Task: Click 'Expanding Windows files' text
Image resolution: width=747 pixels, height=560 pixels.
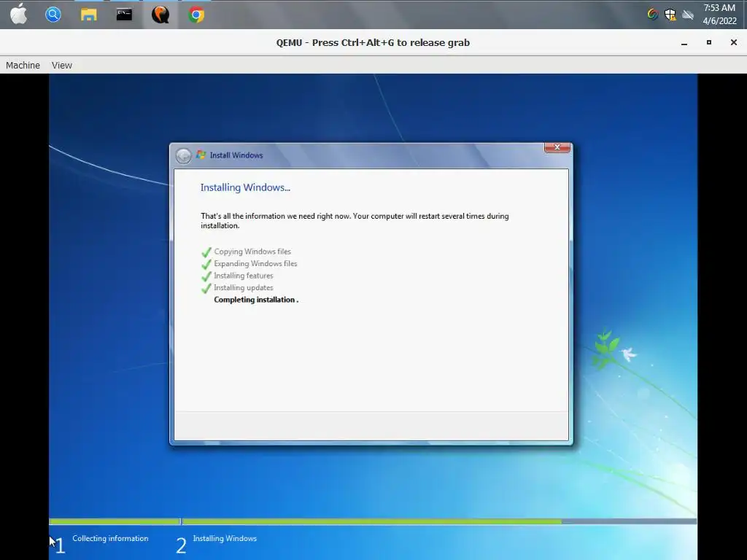Action: point(255,263)
